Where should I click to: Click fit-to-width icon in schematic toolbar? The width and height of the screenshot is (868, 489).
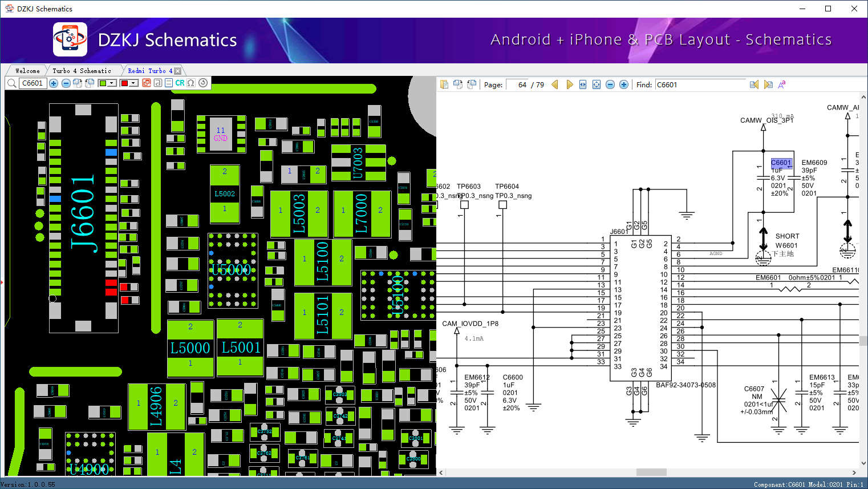[583, 84]
